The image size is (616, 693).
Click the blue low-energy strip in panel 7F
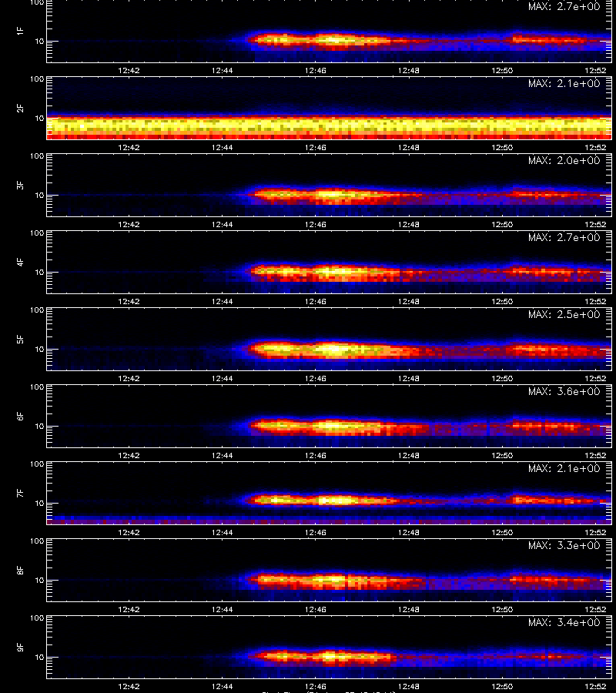[x=330, y=517]
